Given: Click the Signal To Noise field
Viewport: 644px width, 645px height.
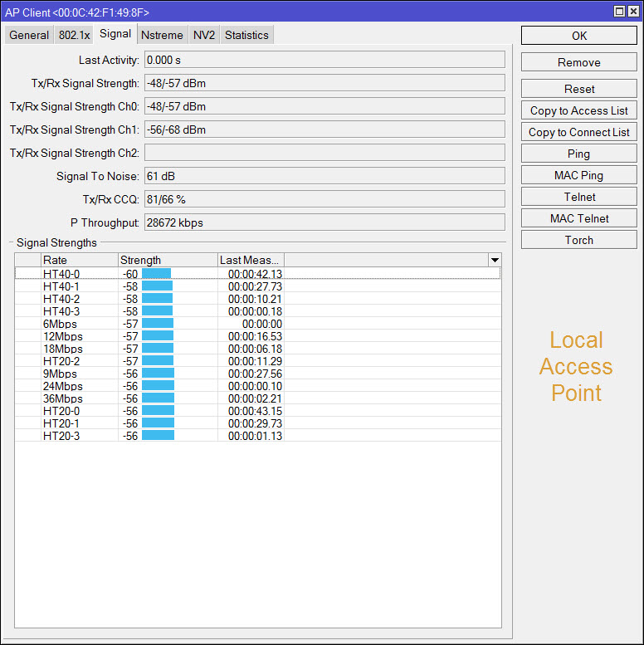Looking at the screenshot, I should pyautogui.click(x=324, y=176).
